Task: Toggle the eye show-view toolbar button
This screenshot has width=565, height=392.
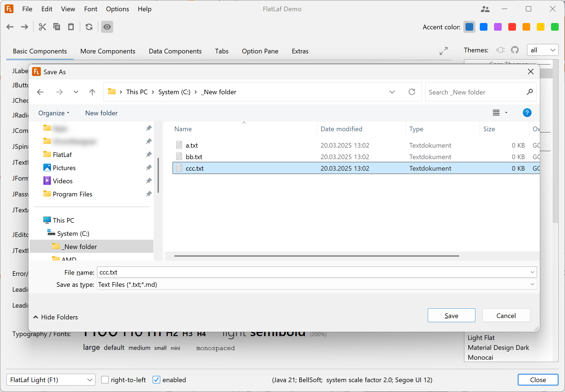Action: (107, 27)
